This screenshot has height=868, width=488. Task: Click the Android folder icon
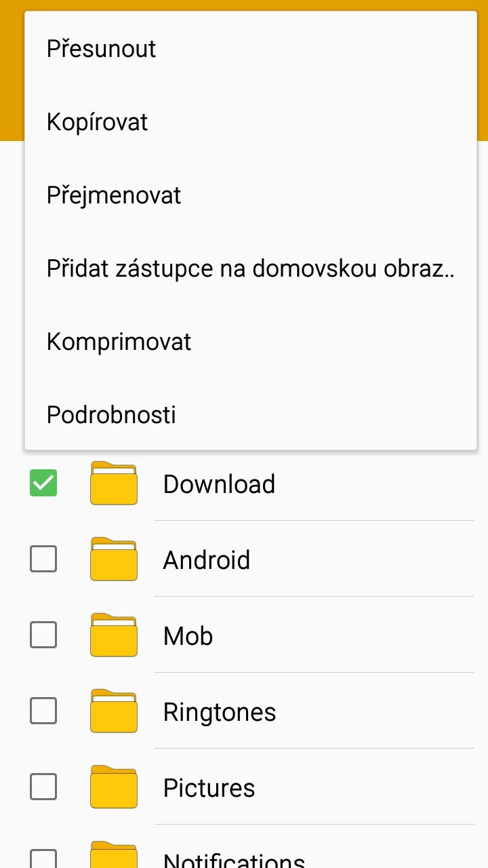(x=113, y=559)
